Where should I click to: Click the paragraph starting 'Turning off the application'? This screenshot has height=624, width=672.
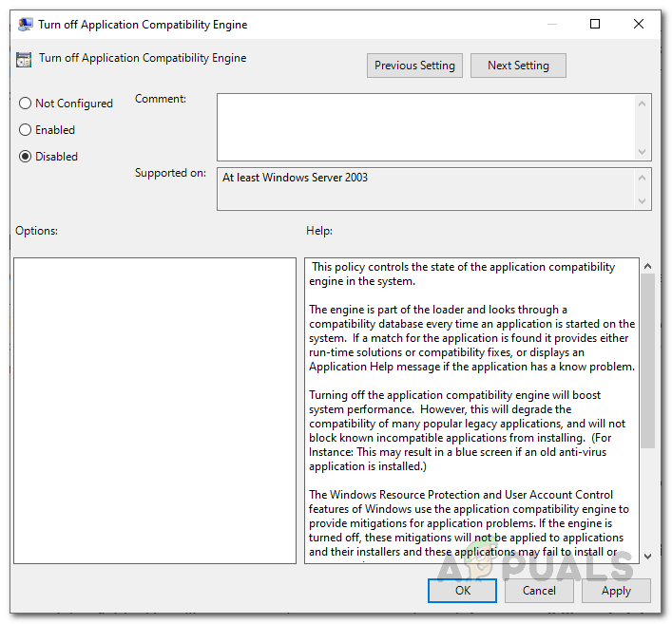pyautogui.click(x=467, y=430)
